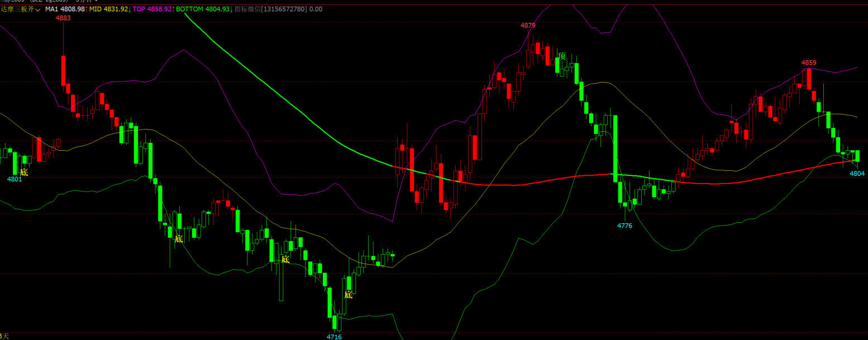868x340 pixels.
Task: Select the 4716 lowest price label
Action: 334,337
